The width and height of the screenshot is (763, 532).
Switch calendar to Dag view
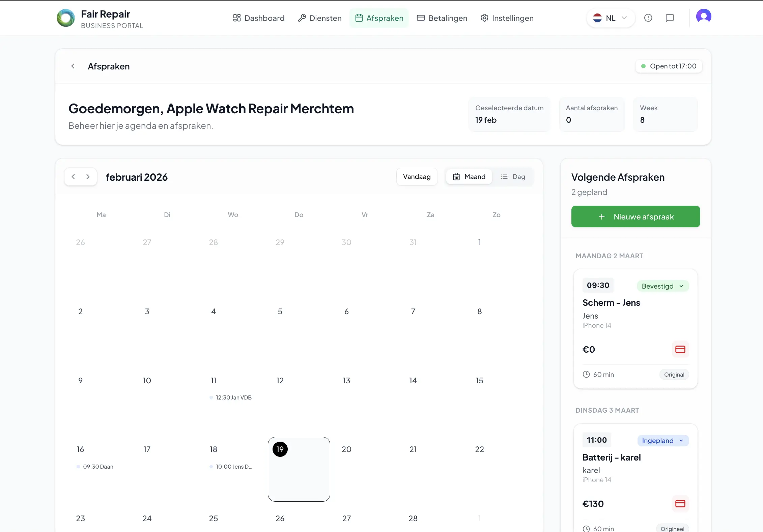coord(513,177)
